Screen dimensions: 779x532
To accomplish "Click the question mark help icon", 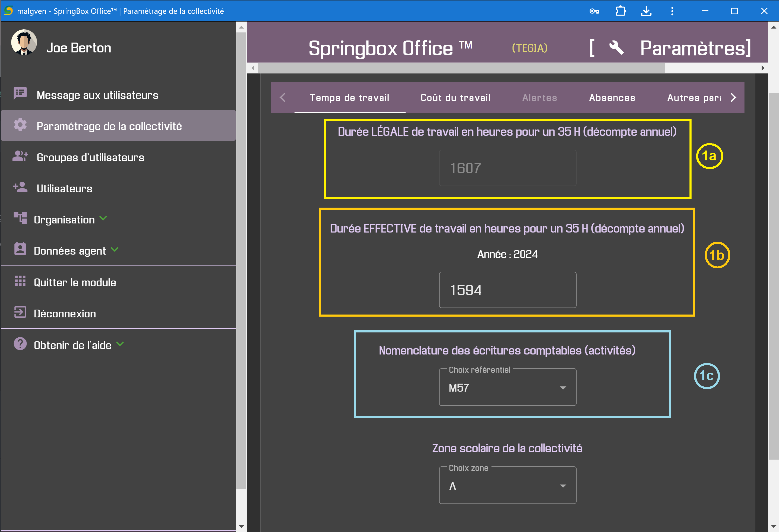I will 20,344.
